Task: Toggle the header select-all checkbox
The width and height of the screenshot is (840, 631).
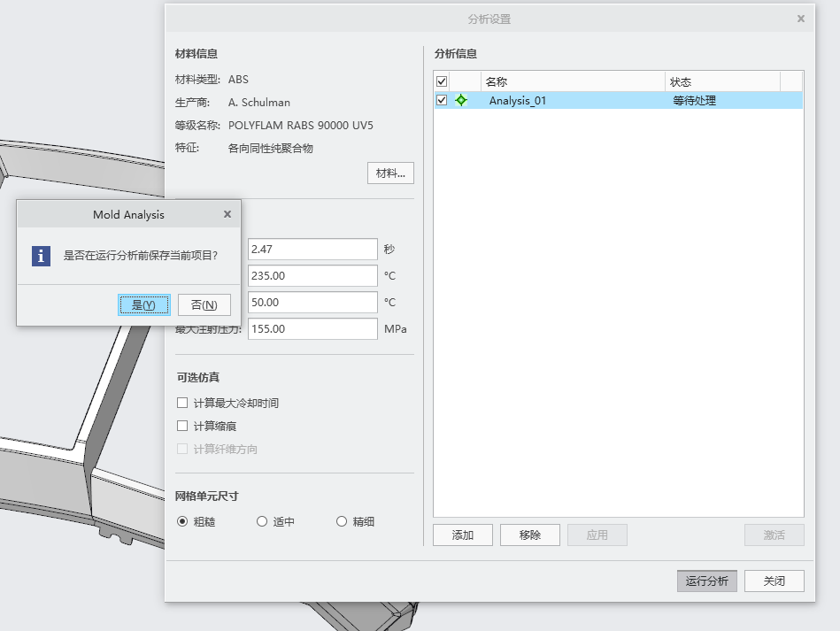Action: (442, 81)
